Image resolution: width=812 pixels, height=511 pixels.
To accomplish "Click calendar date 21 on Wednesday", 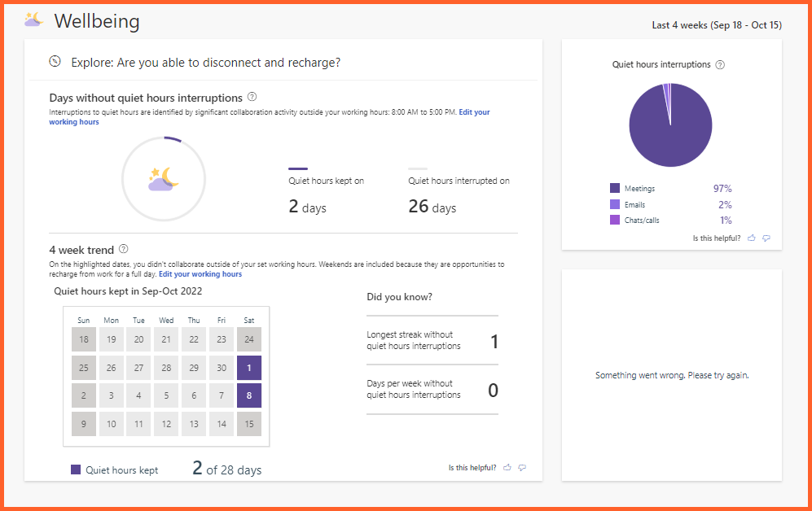I will click(x=166, y=339).
